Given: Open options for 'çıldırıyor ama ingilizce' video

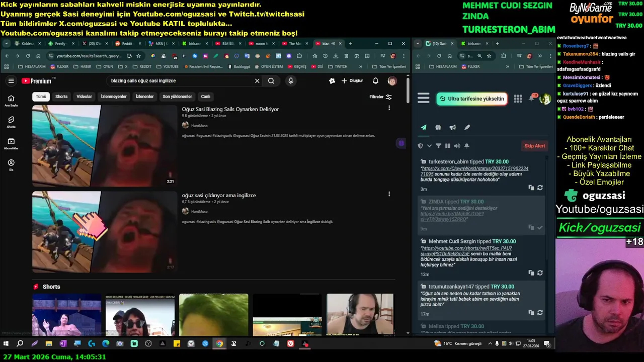Looking at the screenshot, I should point(389,194).
